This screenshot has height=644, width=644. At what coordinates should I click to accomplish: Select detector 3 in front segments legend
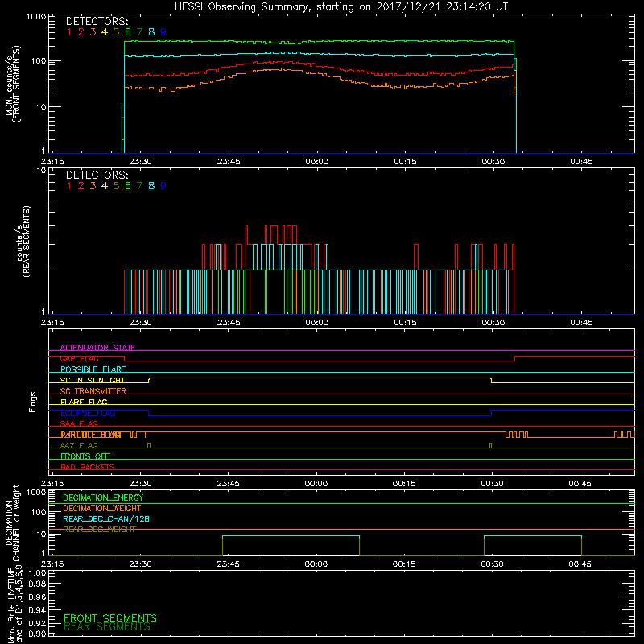[x=93, y=32]
